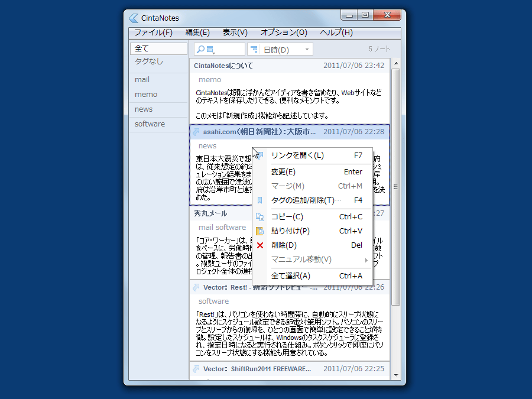
Task: Click the link icon on Vector: Rest! note
Action: click(x=196, y=287)
